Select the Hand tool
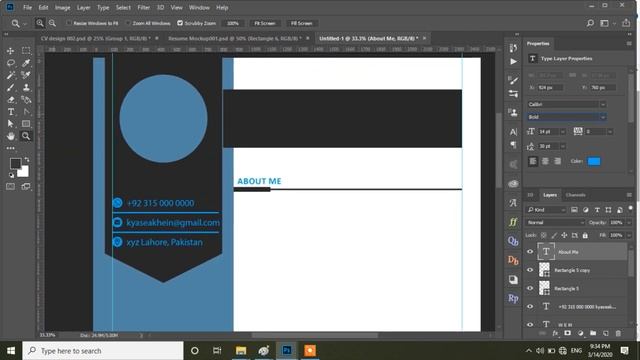This screenshot has width=640, height=360. pyautogui.click(x=11, y=136)
